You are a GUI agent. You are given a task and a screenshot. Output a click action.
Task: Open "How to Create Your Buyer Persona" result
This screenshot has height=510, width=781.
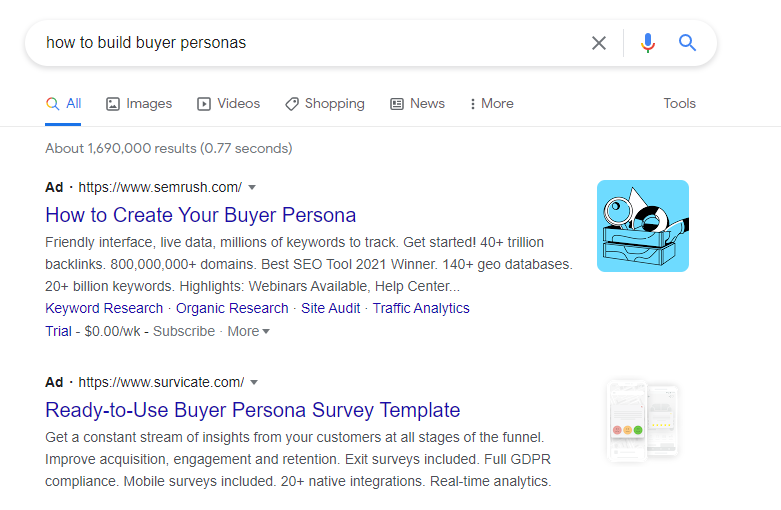[200, 215]
